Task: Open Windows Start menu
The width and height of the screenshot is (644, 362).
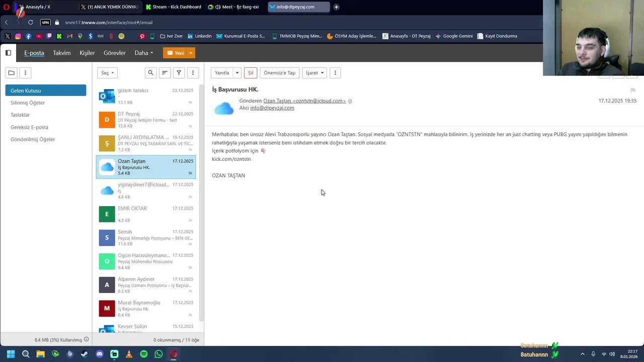Action: click(11, 354)
